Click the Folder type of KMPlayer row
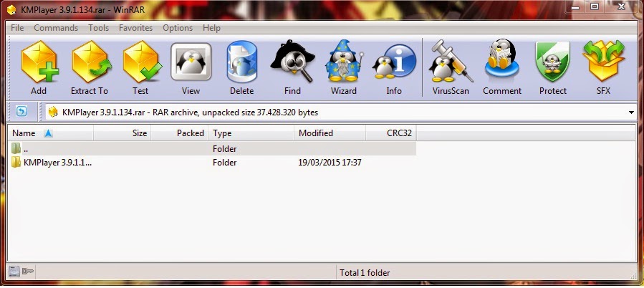 [225, 163]
